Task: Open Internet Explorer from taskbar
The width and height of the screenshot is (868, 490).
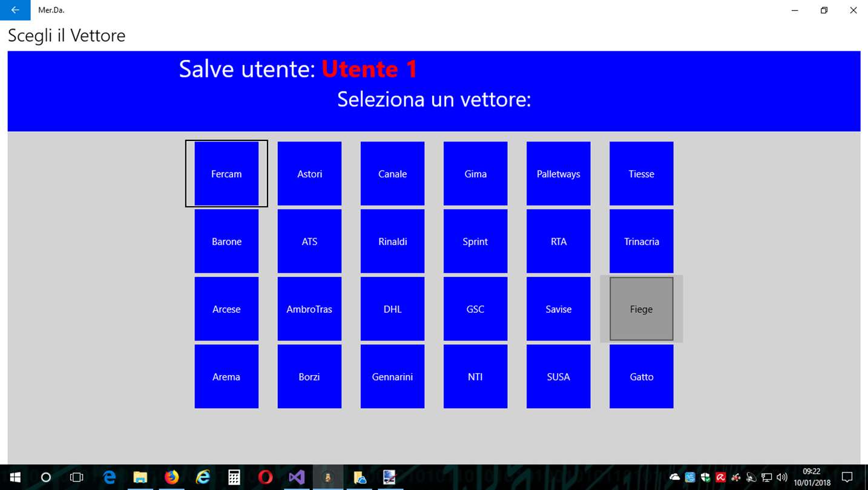Action: coord(203,477)
